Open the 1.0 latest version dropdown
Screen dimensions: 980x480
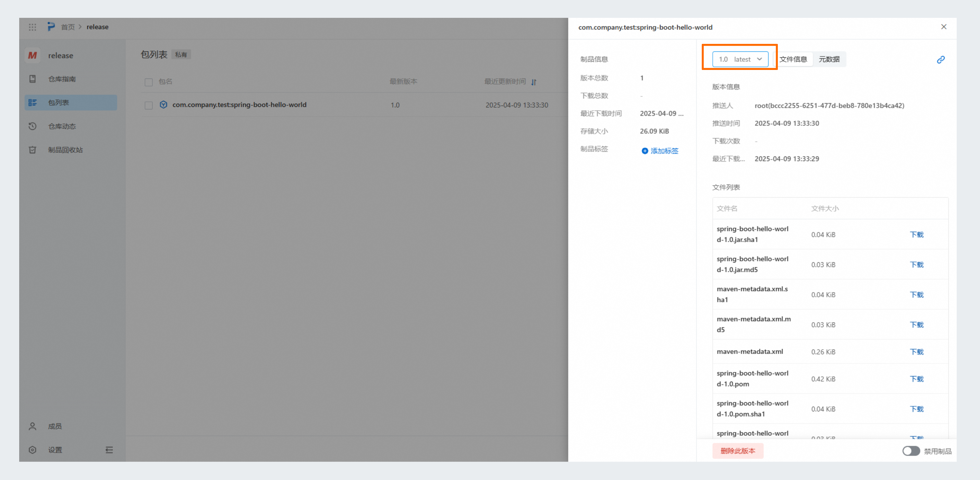(x=740, y=59)
